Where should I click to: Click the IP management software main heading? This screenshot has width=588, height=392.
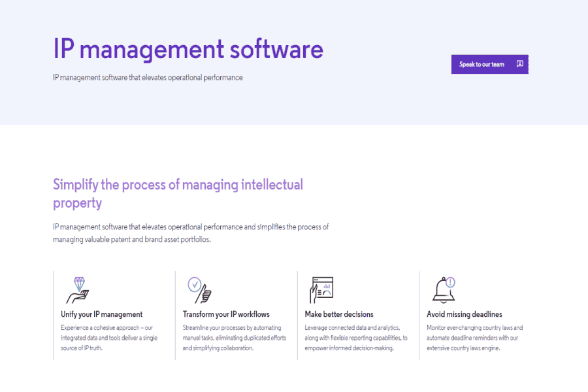(188, 50)
